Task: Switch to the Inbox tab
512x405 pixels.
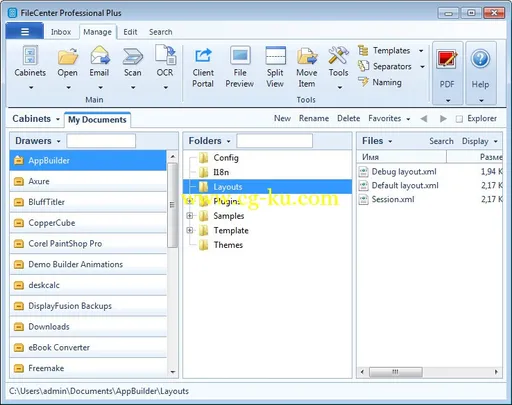Action: pos(61,32)
